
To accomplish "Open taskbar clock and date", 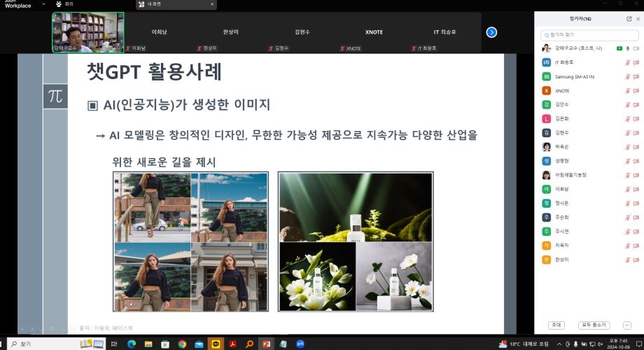I will pos(618,344).
